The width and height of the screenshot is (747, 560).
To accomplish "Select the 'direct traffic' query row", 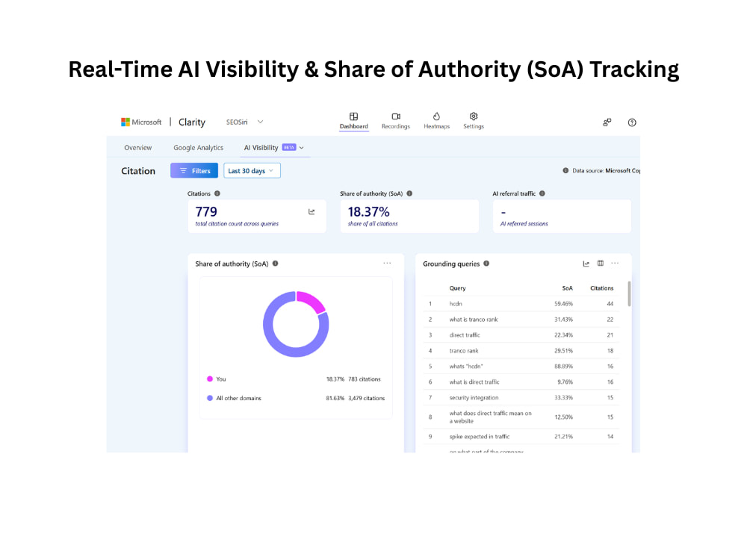I will point(521,335).
